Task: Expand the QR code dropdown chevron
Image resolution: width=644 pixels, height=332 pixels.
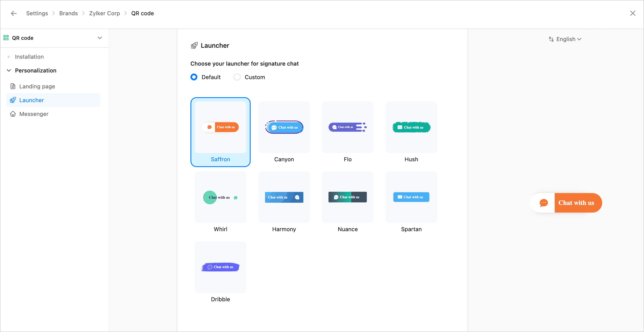Action: coord(100,38)
